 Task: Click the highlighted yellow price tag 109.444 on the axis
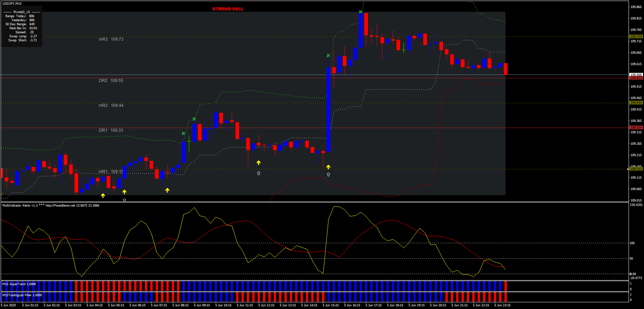636,102
